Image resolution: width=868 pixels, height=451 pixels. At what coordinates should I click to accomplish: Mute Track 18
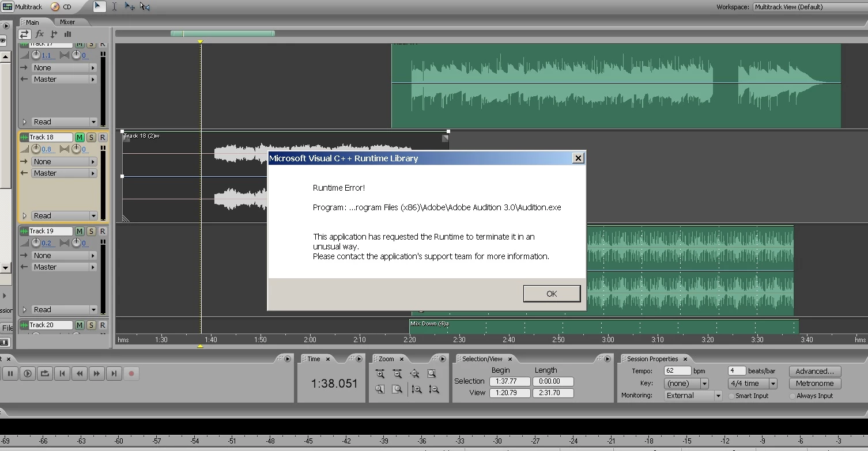[80, 137]
